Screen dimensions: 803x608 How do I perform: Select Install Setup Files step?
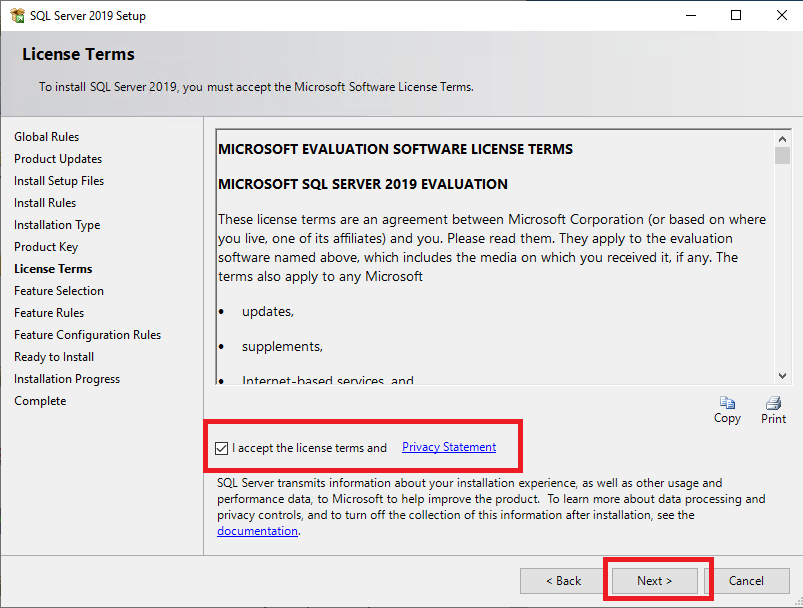[x=59, y=181]
